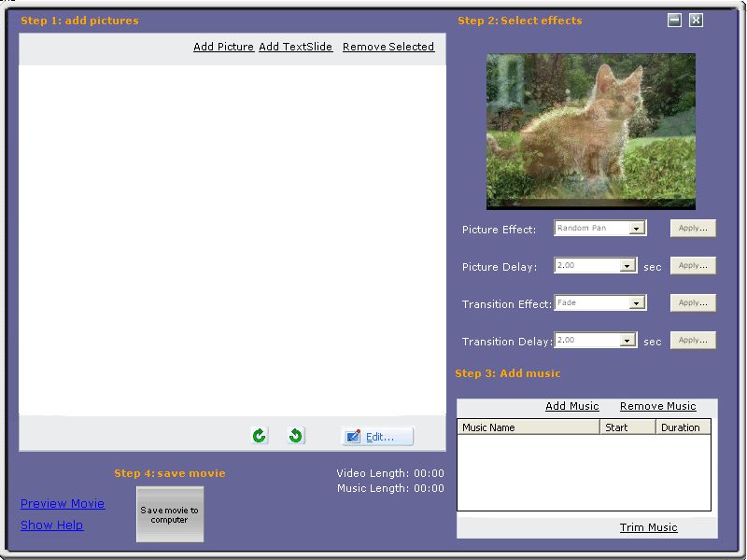Viewport: 747px width, 560px height.
Task: Click the Add Picture link
Action: click(223, 47)
